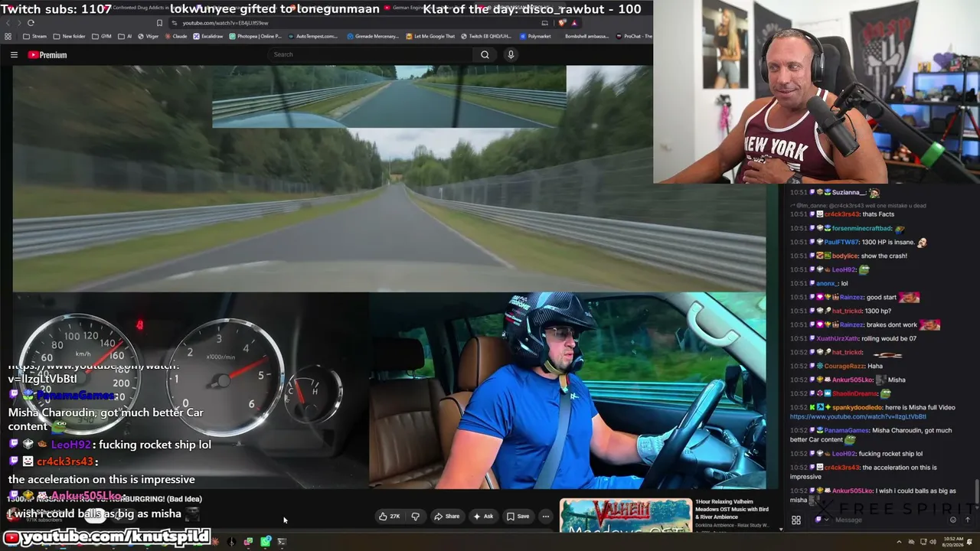Bookmark this page using the address bar icon
The height and width of the screenshot is (551, 980).
click(x=159, y=23)
